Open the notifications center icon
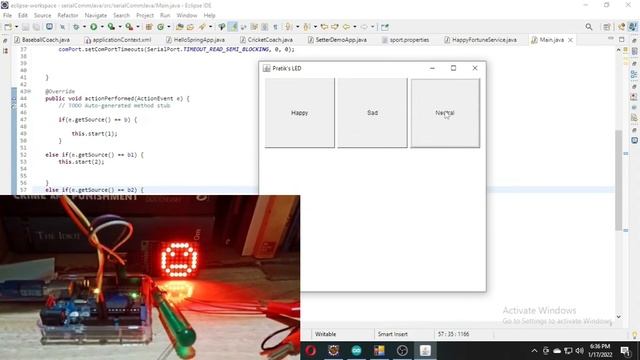 tap(625, 351)
